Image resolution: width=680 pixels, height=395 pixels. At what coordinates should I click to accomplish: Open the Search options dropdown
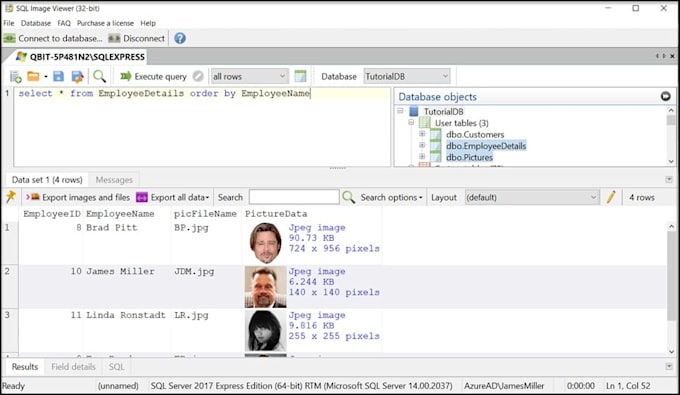[391, 197]
